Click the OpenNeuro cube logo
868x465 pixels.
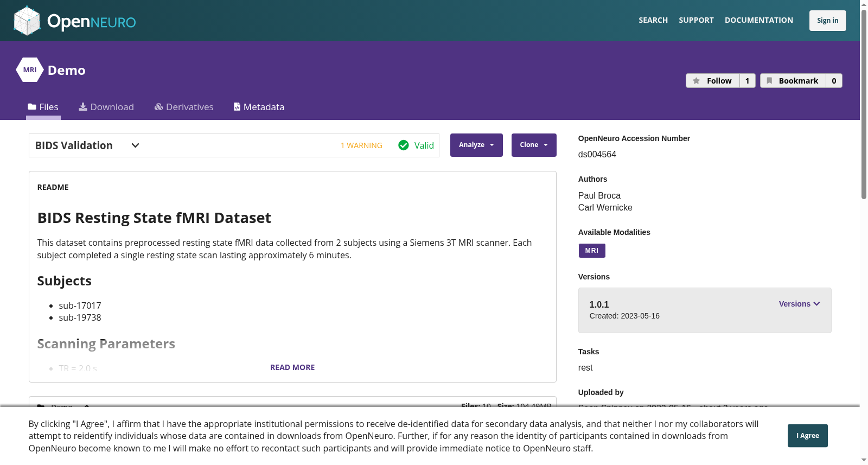(x=27, y=21)
